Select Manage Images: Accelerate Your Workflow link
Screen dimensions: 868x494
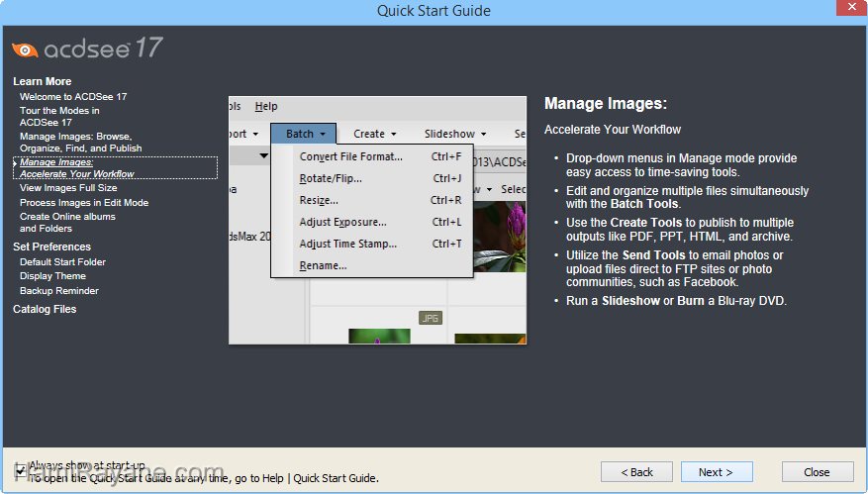click(x=115, y=168)
